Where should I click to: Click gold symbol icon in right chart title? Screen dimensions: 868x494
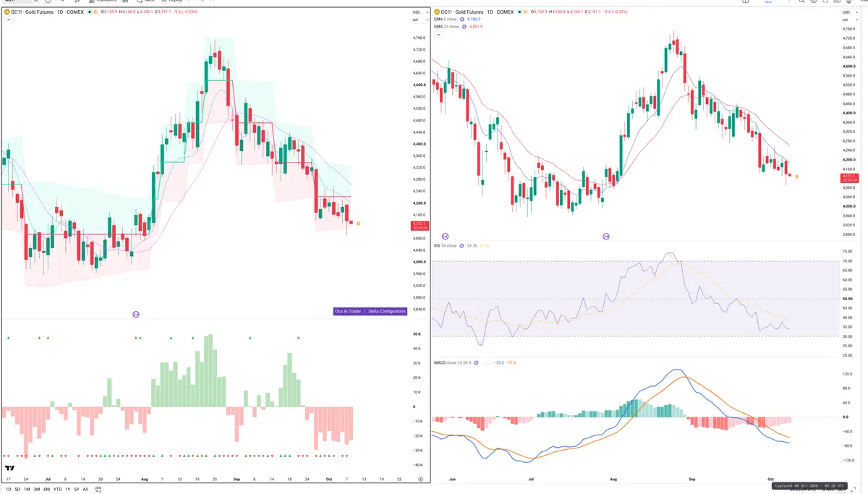click(x=435, y=12)
